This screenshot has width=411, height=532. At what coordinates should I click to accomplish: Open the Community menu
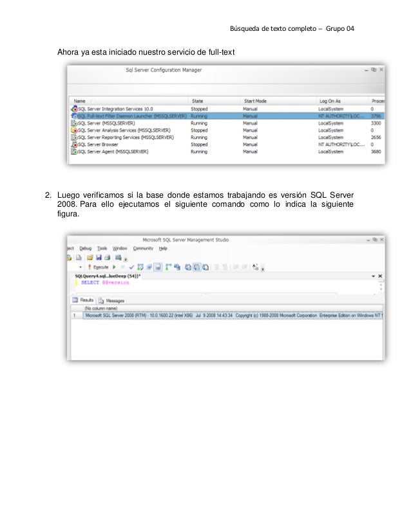click(x=143, y=249)
